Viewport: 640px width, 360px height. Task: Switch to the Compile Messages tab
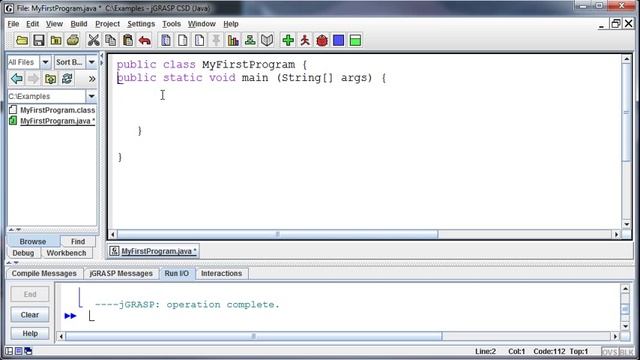tap(44, 273)
